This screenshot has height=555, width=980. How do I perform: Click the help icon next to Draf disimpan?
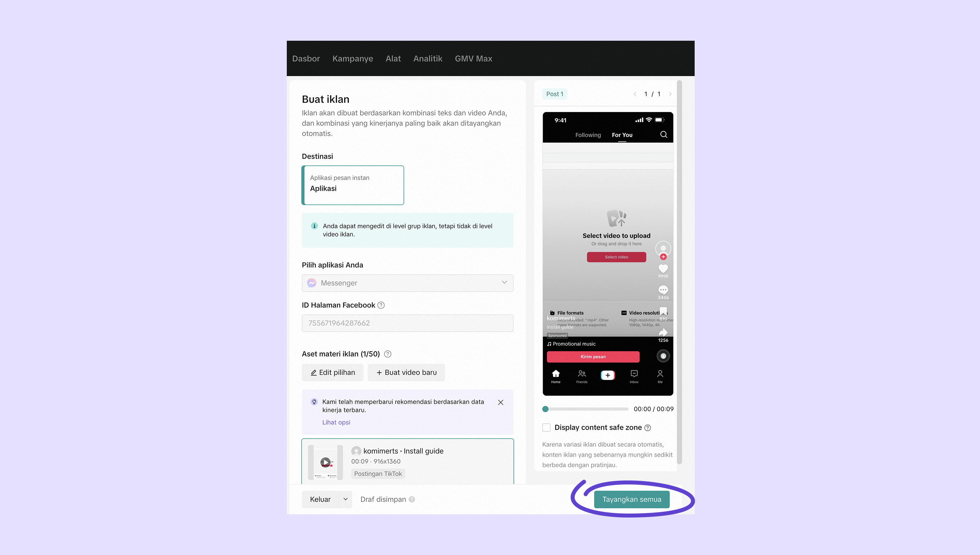[x=412, y=499]
